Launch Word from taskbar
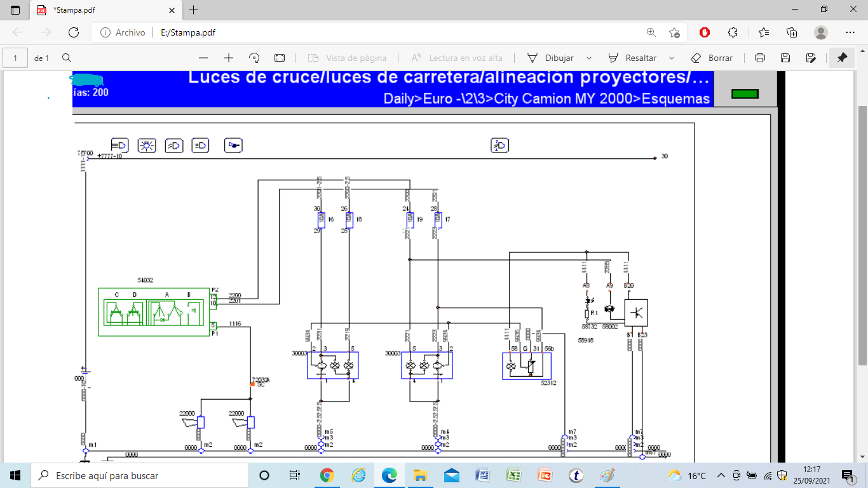The width and height of the screenshot is (868, 488). pyautogui.click(x=483, y=475)
